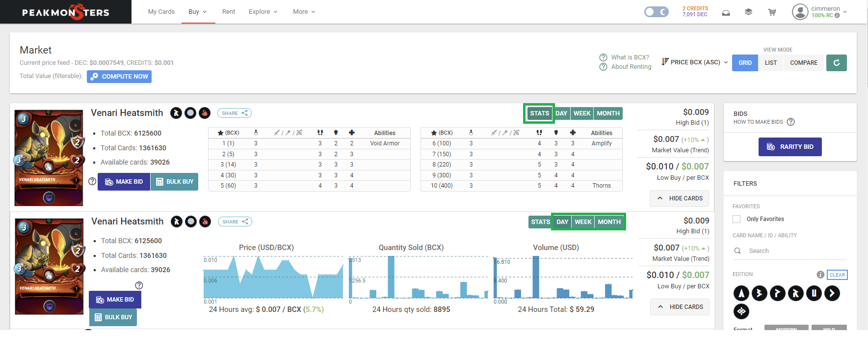Check the Only Favorites checkbox
Screen dimensions: 868x363
click(736, 219)
